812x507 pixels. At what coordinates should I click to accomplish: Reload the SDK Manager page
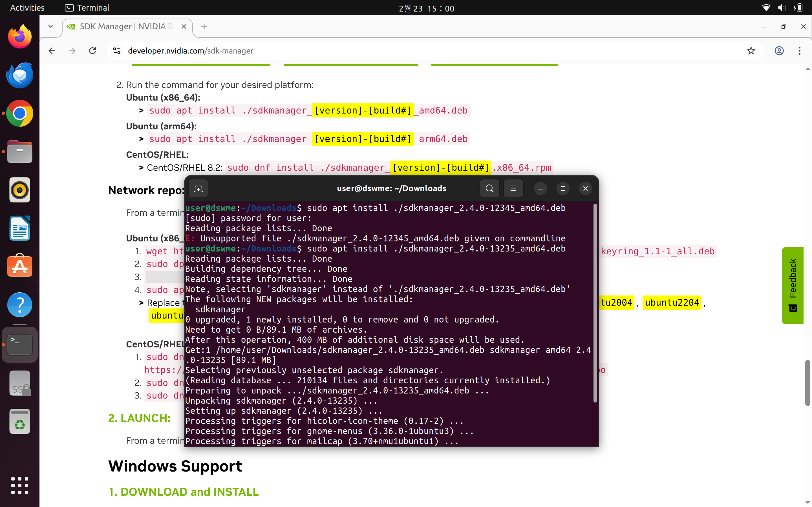[92, 51]
